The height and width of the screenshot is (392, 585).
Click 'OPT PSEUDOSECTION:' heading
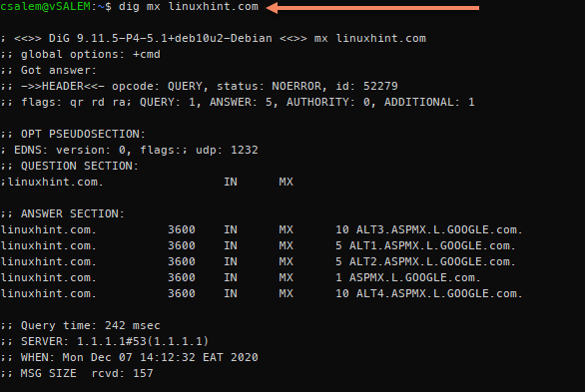(x=83, y=134)
